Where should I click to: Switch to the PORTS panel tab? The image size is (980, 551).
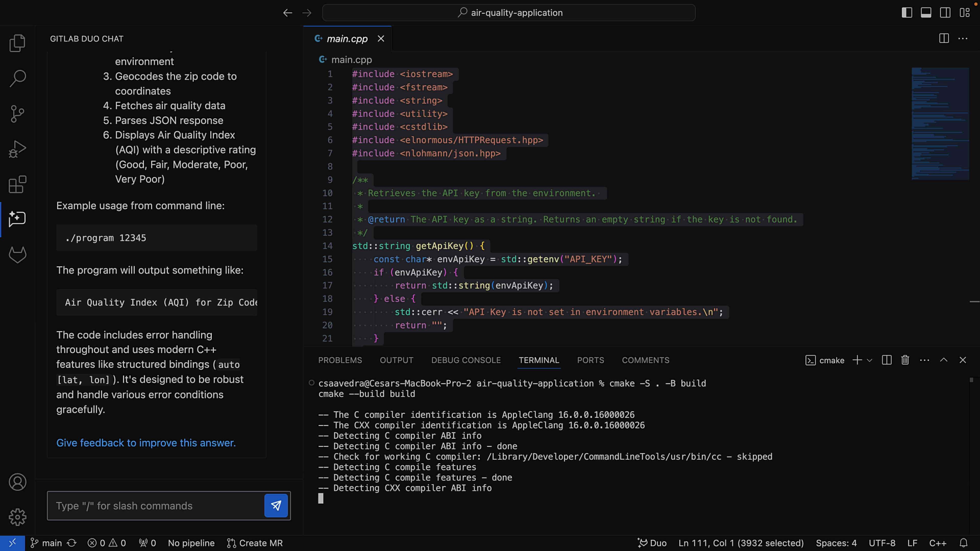(591, 360)
